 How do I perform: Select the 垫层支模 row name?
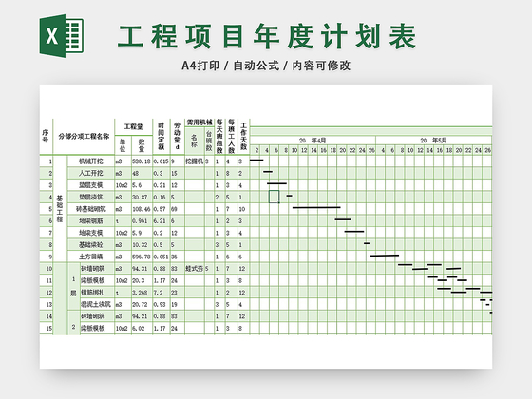[x=91, y=185]
